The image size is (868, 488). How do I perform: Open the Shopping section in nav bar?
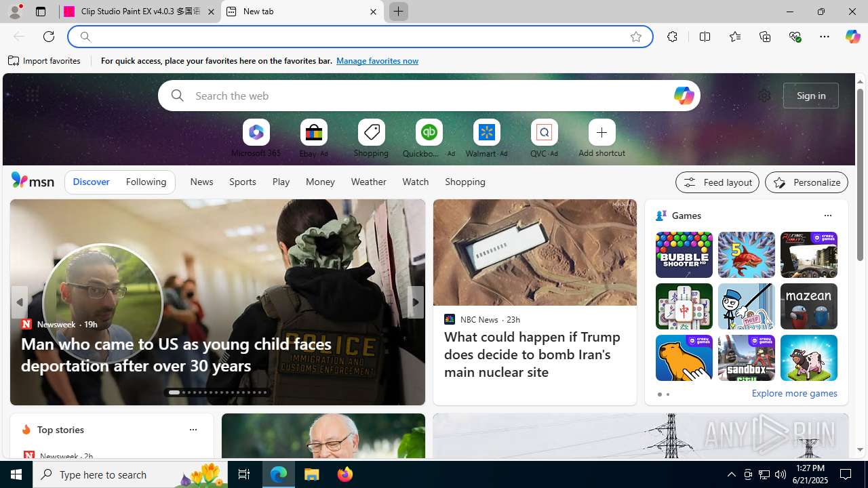(x=465, y=182)
